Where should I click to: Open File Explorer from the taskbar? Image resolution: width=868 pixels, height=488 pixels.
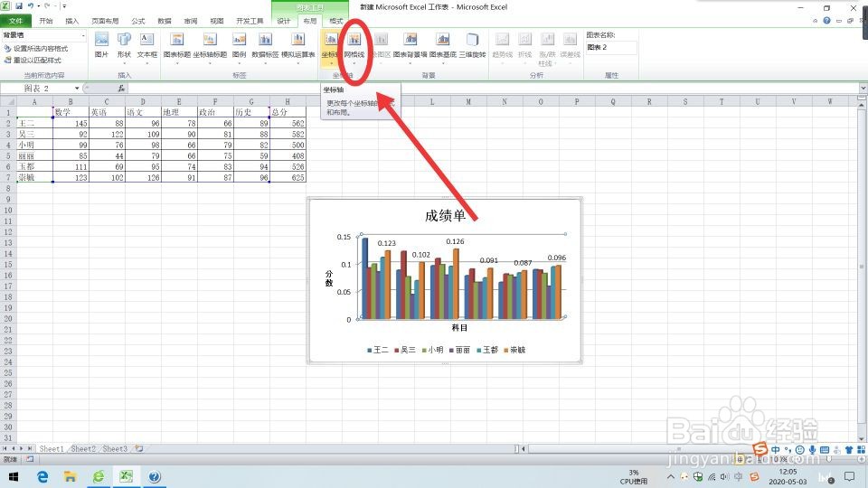click(x=70, y=476)
